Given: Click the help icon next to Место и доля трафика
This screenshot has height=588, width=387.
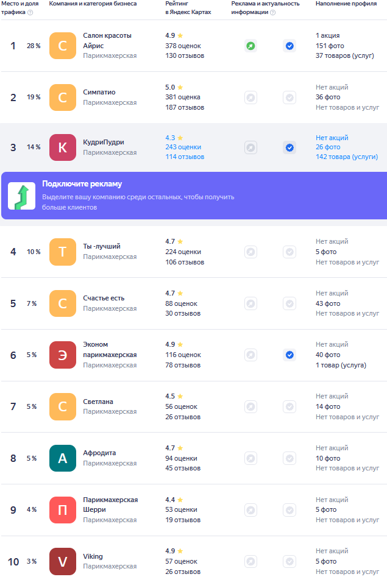Looking at the screenshot, I should pyautogui.click(x=30, y=12).
